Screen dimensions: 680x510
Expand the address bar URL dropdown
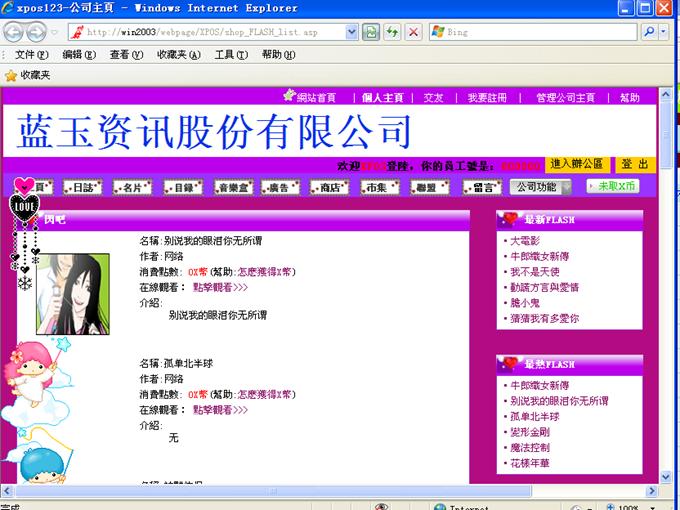(352, 32)
